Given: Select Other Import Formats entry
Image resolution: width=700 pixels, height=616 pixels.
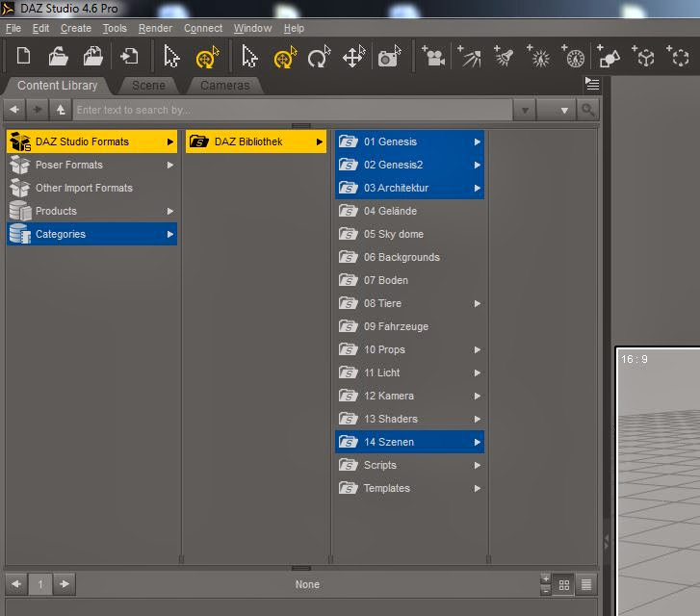Looking at the screenshot, I should tap(92, 188).
